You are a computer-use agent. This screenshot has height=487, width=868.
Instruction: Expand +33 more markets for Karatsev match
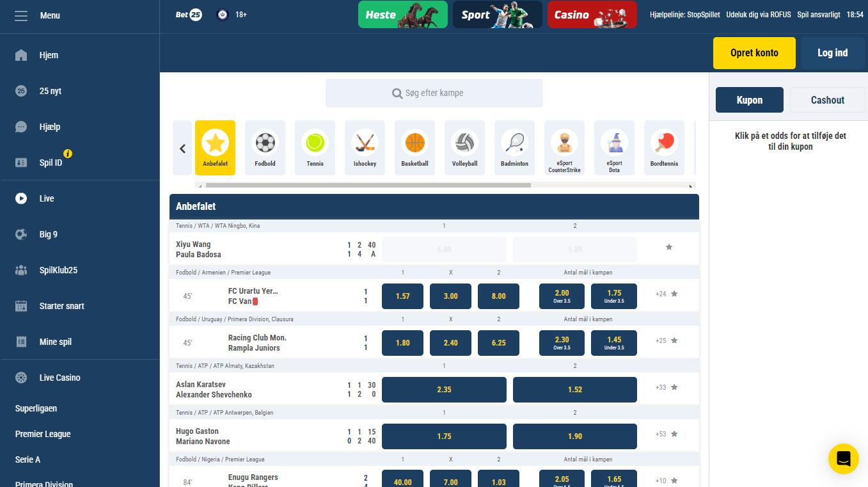coord(661,388)
